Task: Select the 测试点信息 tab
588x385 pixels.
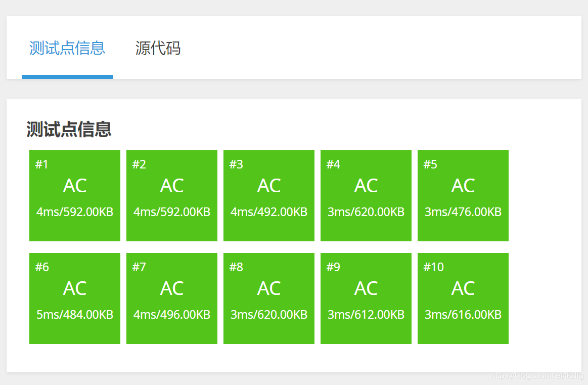Action: click(x=67, y=48)
